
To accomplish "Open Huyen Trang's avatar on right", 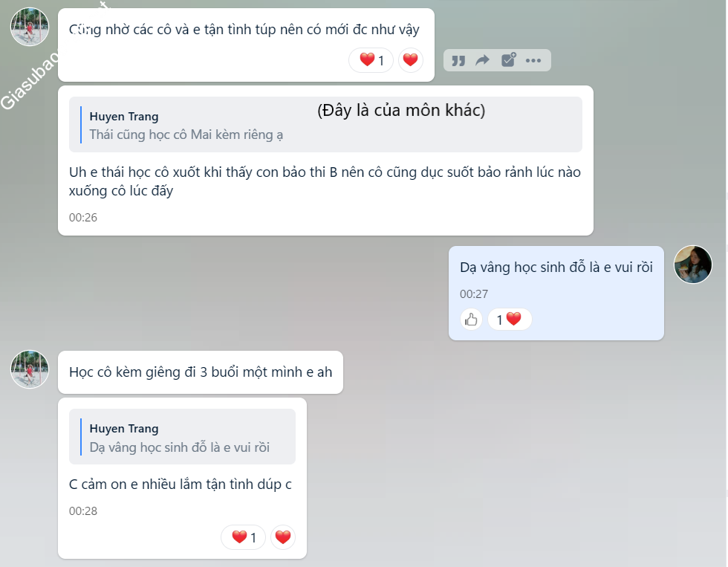I will tap(692, 265).
